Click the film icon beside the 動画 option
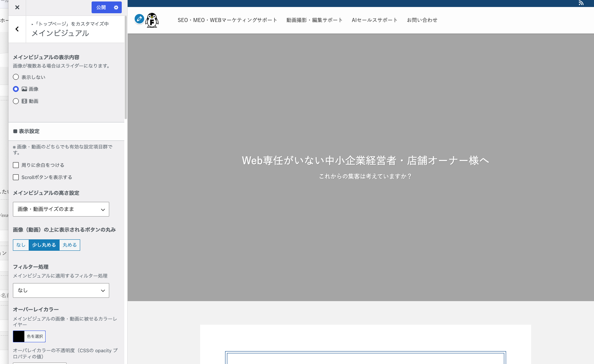This screenshot has width=594, height=364. 24,101
